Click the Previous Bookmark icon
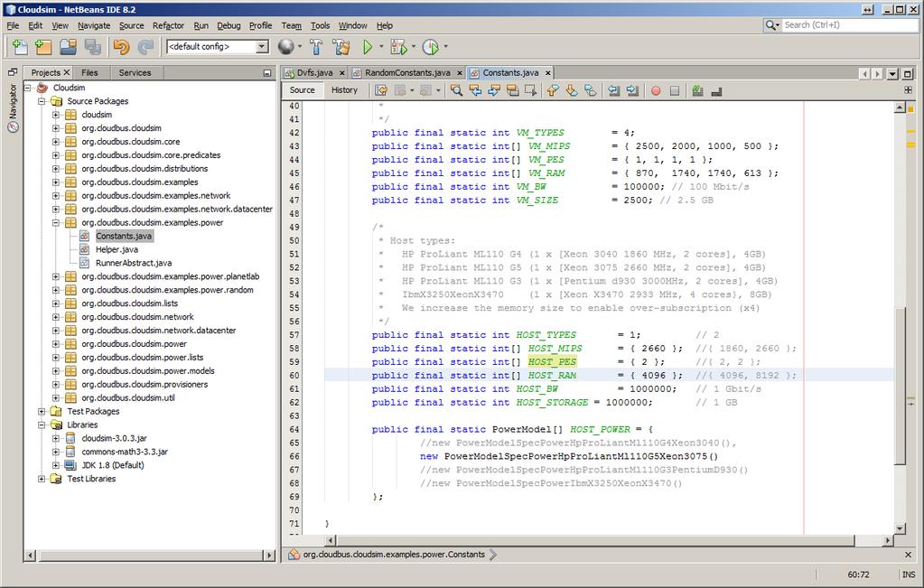This screenshot has width=924, height=588. [553, 90]
